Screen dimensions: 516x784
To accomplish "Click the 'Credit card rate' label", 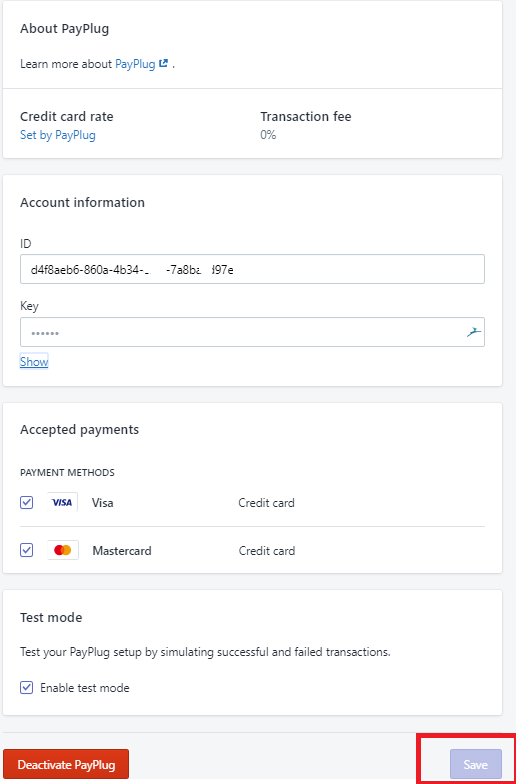I will click(x=66, y=116).
